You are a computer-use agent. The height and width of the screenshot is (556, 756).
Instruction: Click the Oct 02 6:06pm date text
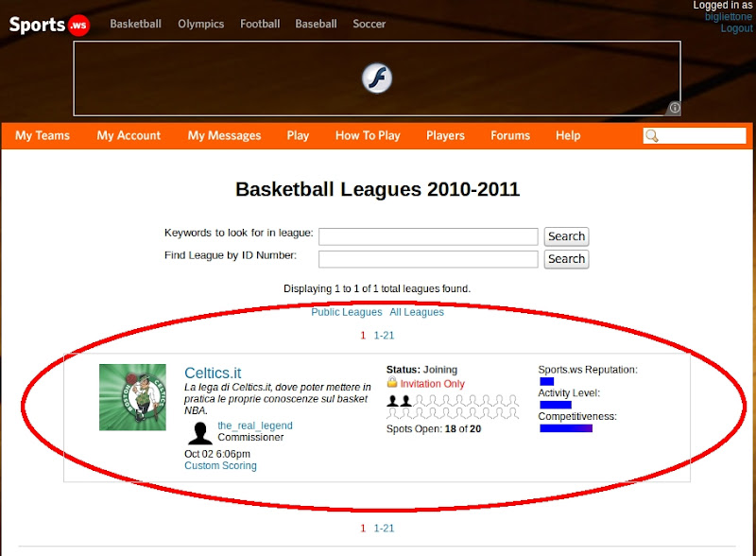click(x=217, y=454)
